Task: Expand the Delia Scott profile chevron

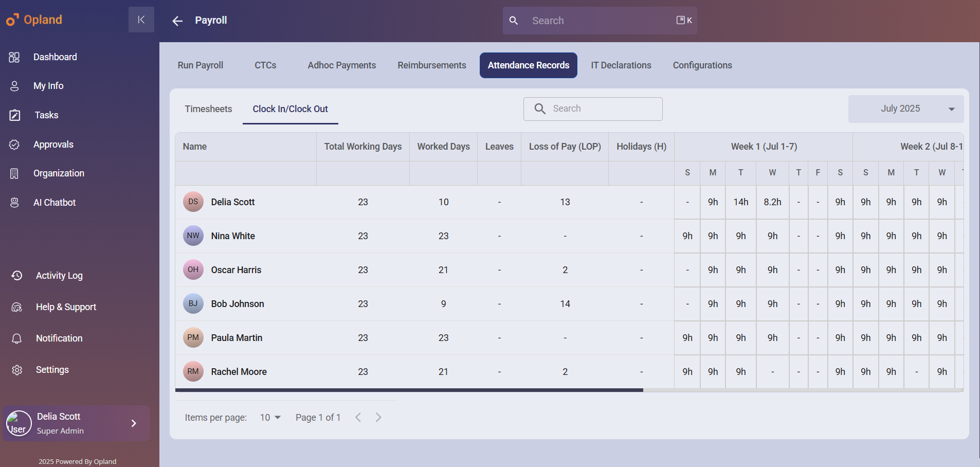Action: (x=134, y=423)
